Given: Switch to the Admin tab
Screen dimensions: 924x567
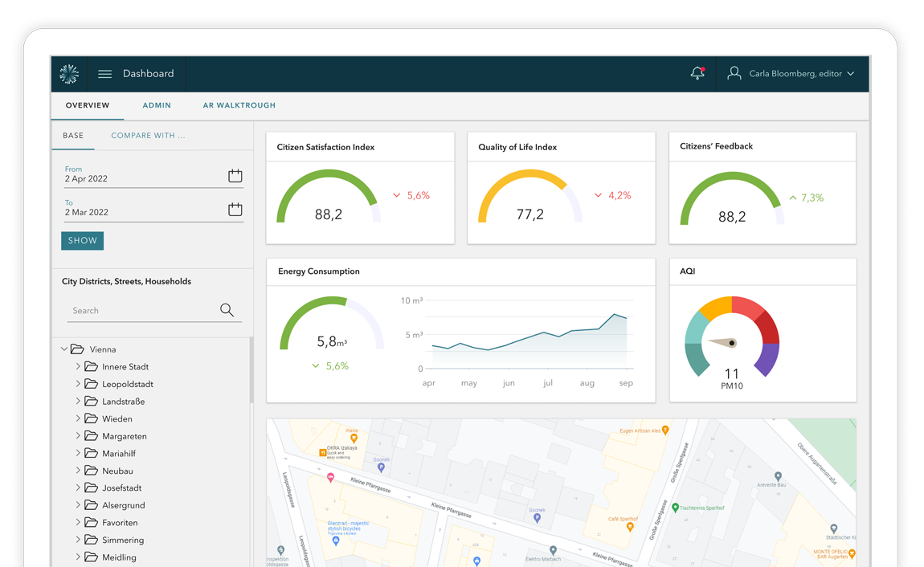Looking at the screenshot, I should [157, 105].
